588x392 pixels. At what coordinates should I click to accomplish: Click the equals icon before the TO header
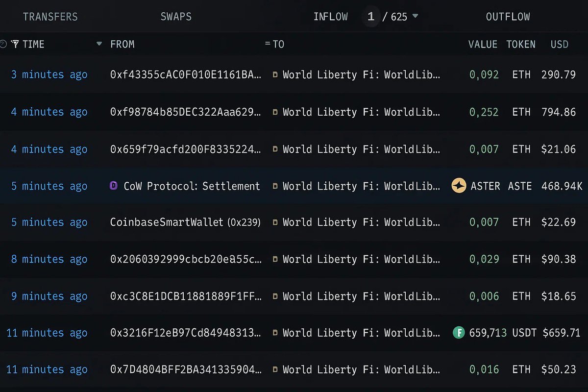[x=268, y=44]
